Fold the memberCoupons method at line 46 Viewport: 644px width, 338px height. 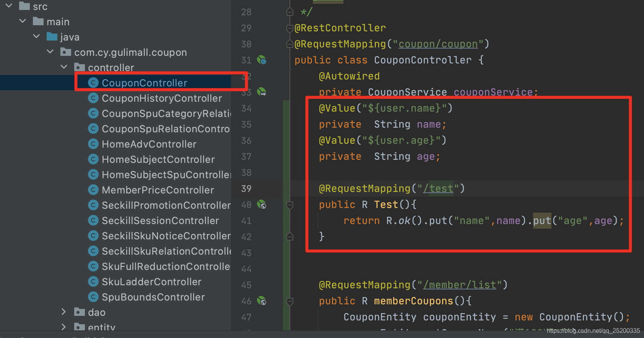[x=290, y=302]
